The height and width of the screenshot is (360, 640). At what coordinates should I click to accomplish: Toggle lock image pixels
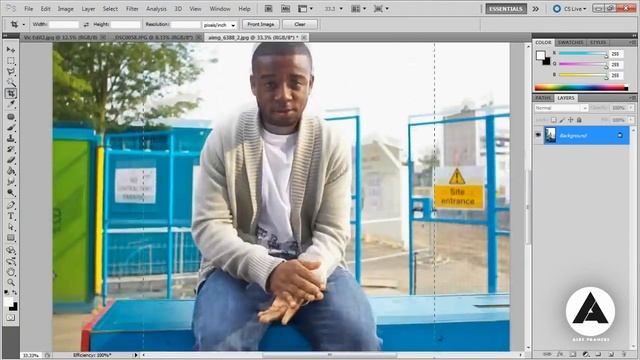click(562, 120)
